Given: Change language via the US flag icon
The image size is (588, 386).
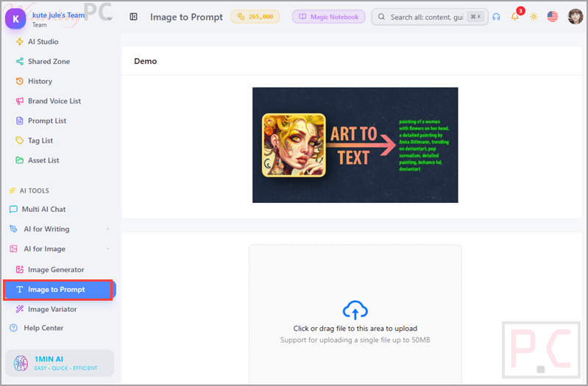Looking at the screenshot, I should (553, 17).
